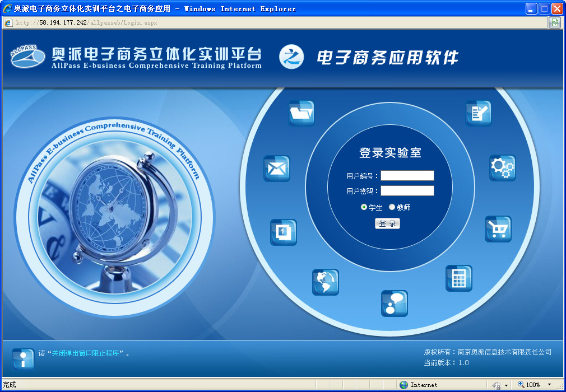Open the dropdown arrow beside the shield icon
Screen dimensions: 566x392
(506, 385)
